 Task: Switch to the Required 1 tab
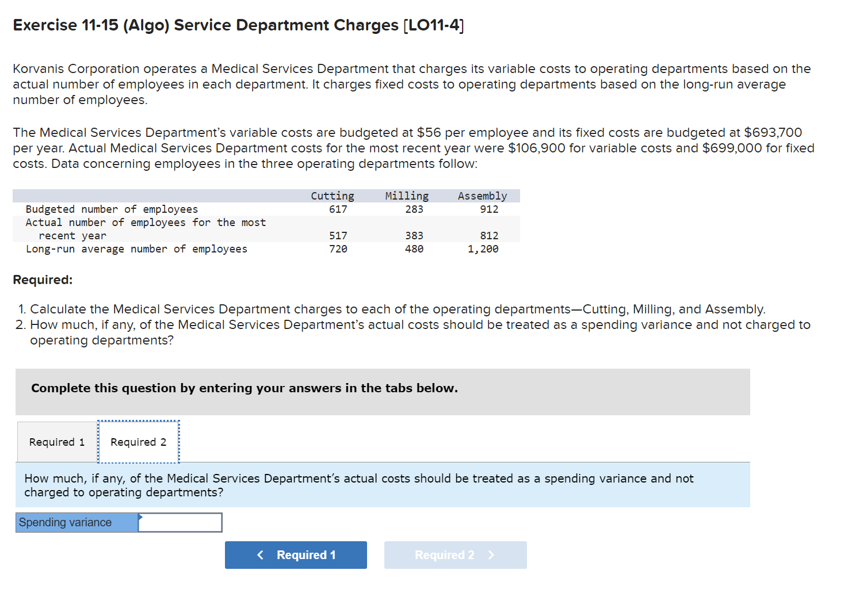[x=57, y=442]
